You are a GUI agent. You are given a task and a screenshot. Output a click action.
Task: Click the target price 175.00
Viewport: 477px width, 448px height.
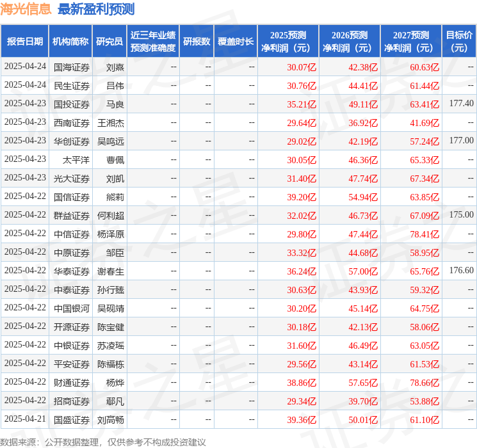[462, 215]
